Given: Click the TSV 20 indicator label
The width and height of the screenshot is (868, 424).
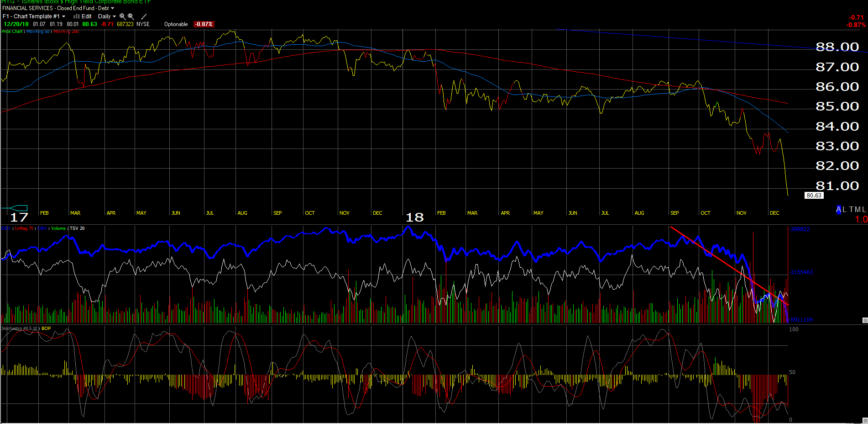Looking at the screenshot, I should point(77,228).
